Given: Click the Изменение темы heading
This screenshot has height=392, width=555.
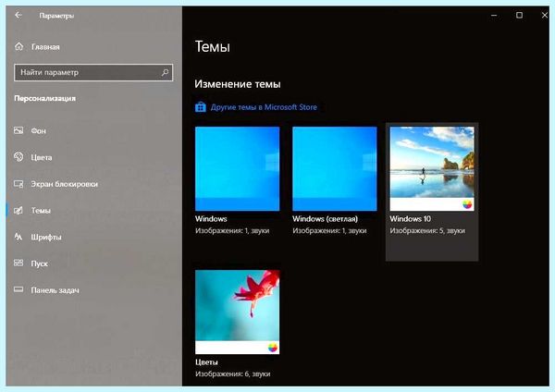Looking at the screenshot, I should coord(238,84).
